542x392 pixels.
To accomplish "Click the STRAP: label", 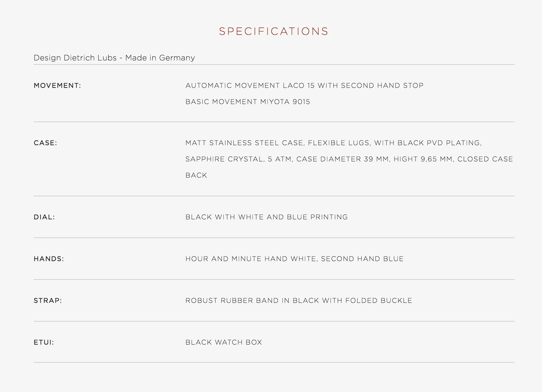I will 48,300.
